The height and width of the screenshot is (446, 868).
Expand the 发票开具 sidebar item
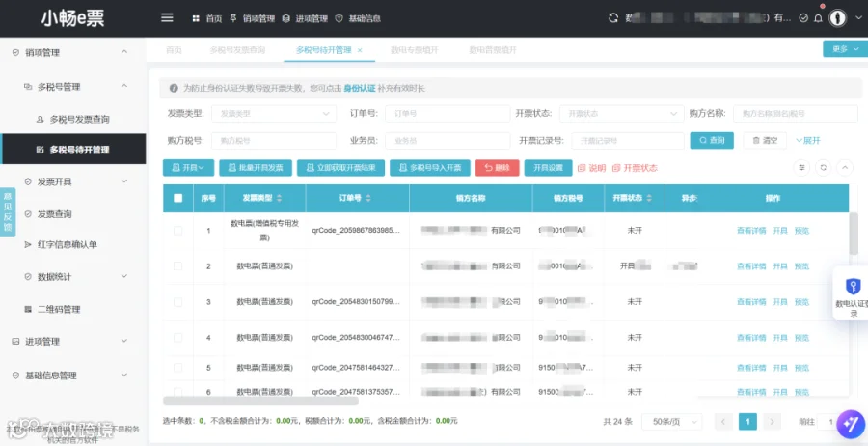[124, 181]
